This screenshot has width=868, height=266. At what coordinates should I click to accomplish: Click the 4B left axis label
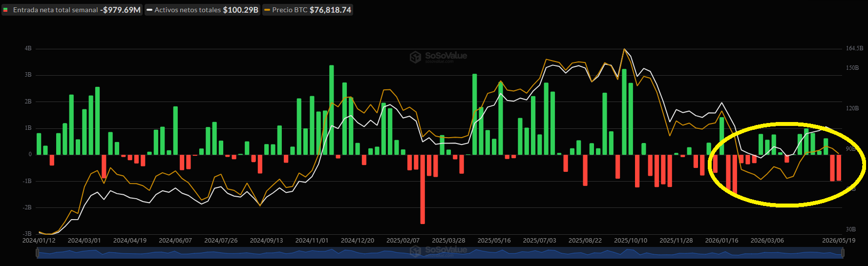pos(28,48)
